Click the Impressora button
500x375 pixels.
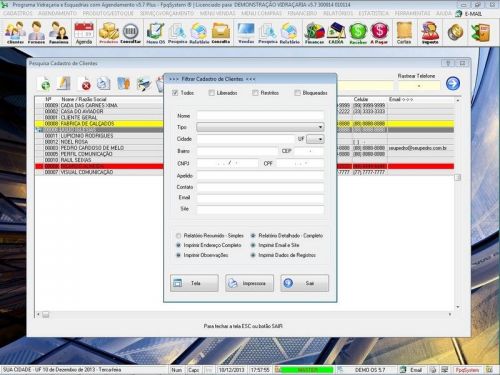pyautogui.click(x=249, y=283)
